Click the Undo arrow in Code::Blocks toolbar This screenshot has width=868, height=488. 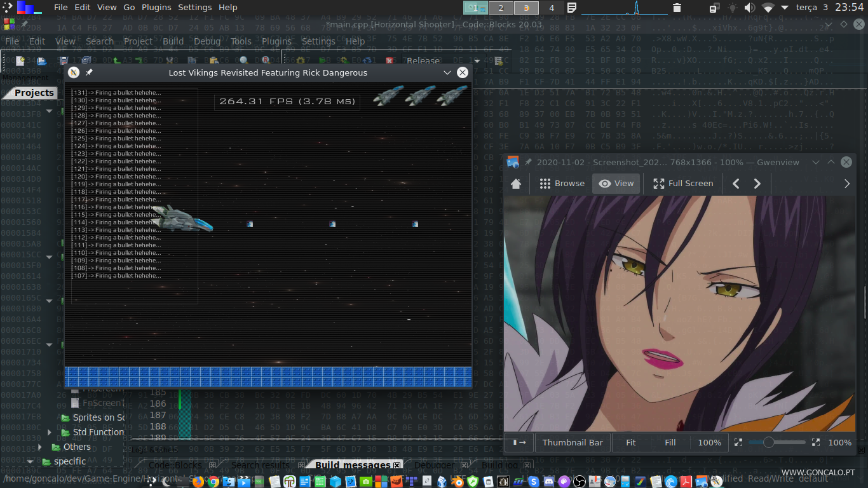pyautogui.click(x=118, y=61)
